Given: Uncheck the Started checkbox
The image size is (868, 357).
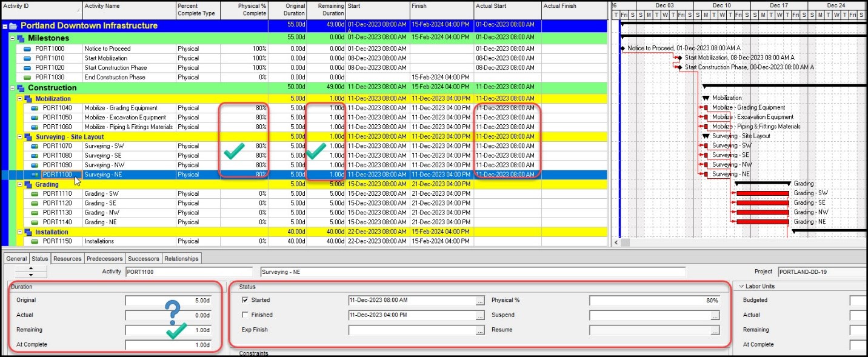Looking at the screenshot, I should [245, 300].
